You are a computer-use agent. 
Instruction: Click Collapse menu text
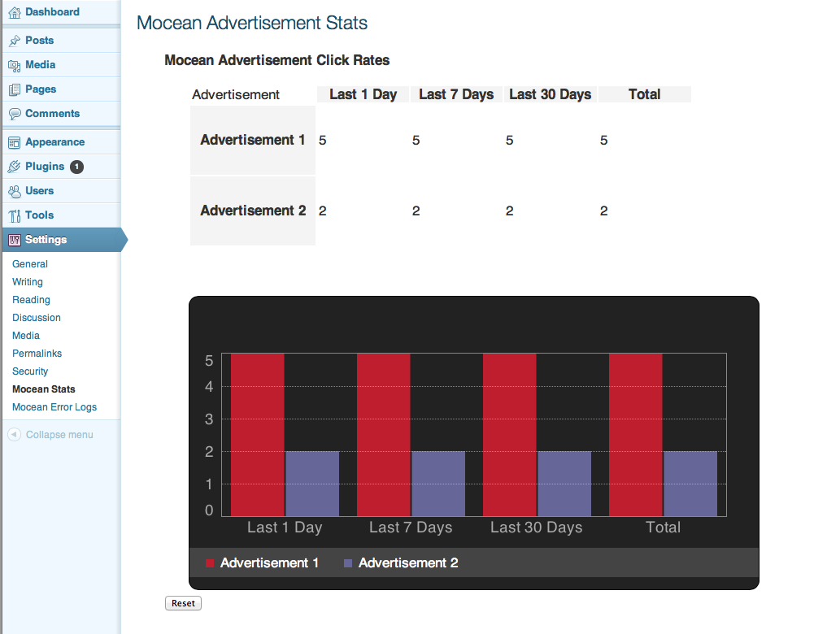point(59,435)
